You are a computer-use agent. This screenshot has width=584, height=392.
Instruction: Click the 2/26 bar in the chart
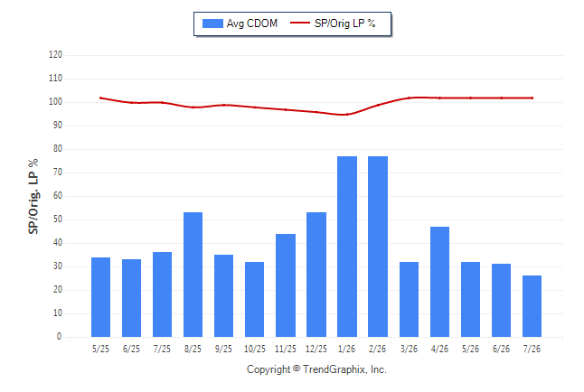pos(378,247)
